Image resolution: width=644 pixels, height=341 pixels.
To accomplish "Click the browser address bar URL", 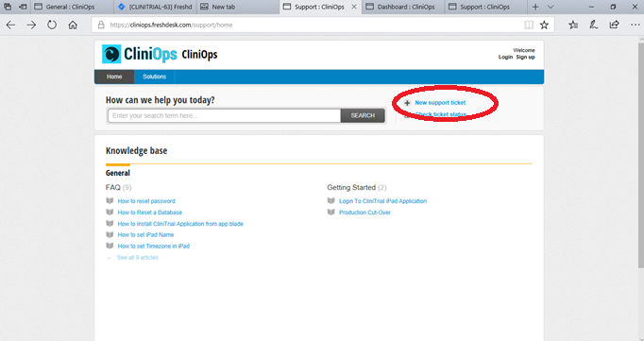I will click(171, 26).
